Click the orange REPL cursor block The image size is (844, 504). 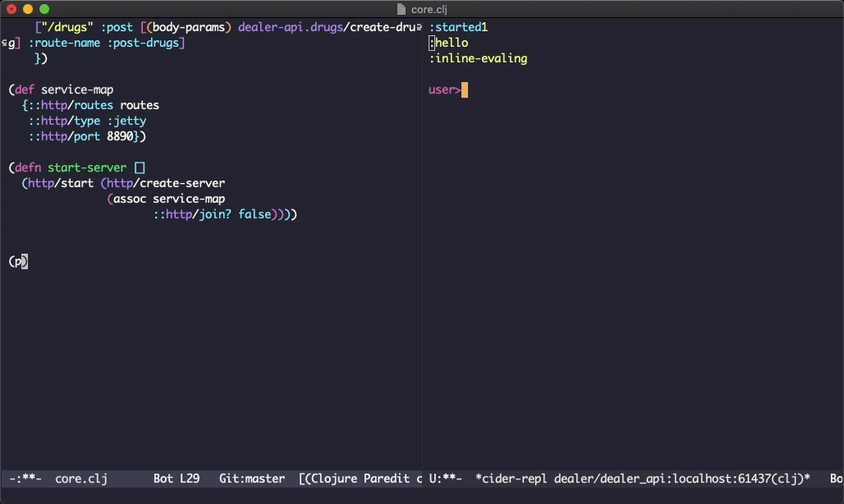pyautogui.click(x=465, y=90)
